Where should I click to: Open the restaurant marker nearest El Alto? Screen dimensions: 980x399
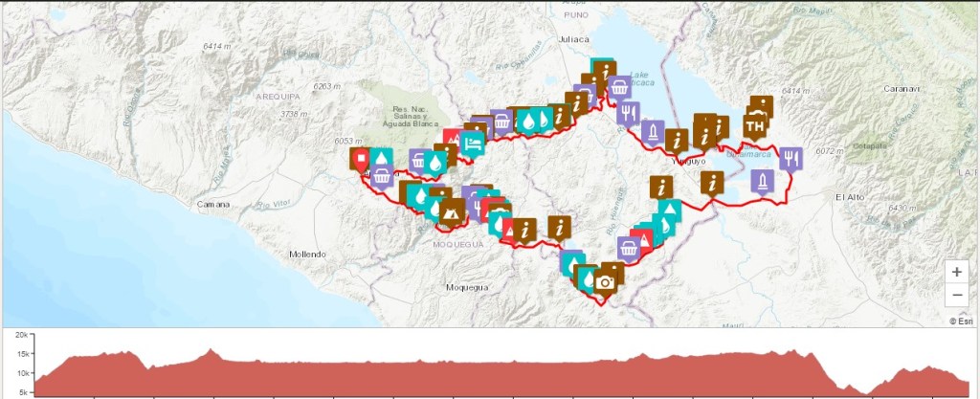[790, 158]
